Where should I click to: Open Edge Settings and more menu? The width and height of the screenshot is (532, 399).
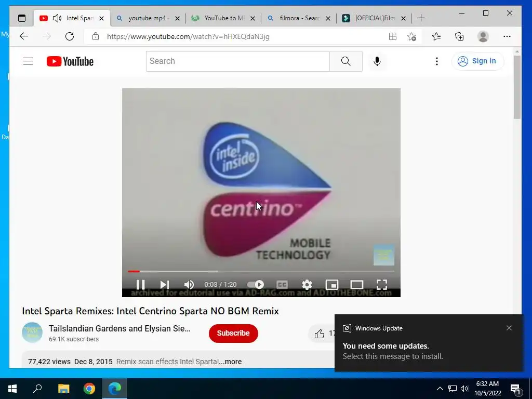coord(507,36)
